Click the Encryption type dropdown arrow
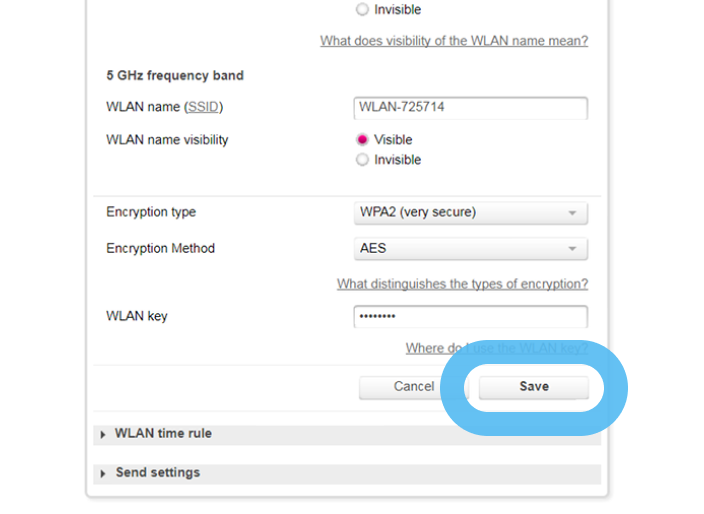Viewport: 704px width, 514px height. (x=572, y=213)
